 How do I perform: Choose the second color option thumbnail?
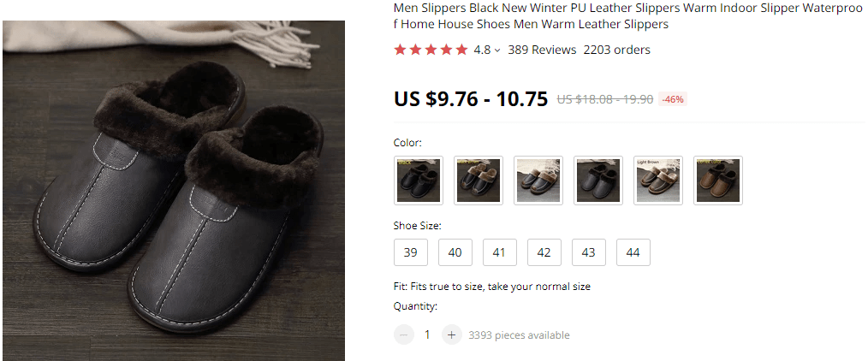[479, 180]
